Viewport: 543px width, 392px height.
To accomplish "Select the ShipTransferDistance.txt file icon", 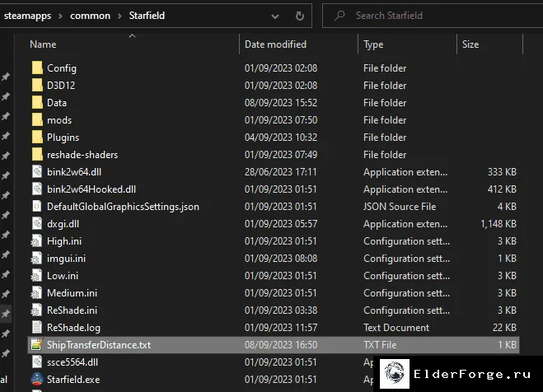I will point(37,344).
